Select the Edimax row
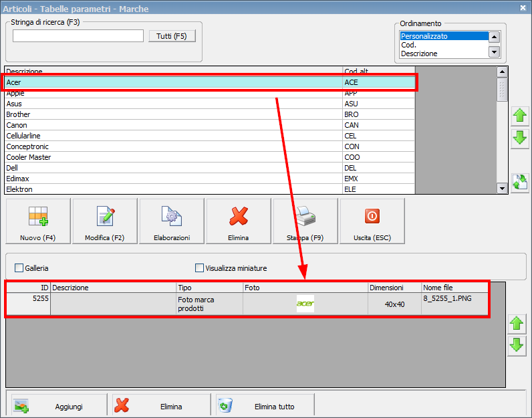532x418 pixels. [x=210, y=179]
